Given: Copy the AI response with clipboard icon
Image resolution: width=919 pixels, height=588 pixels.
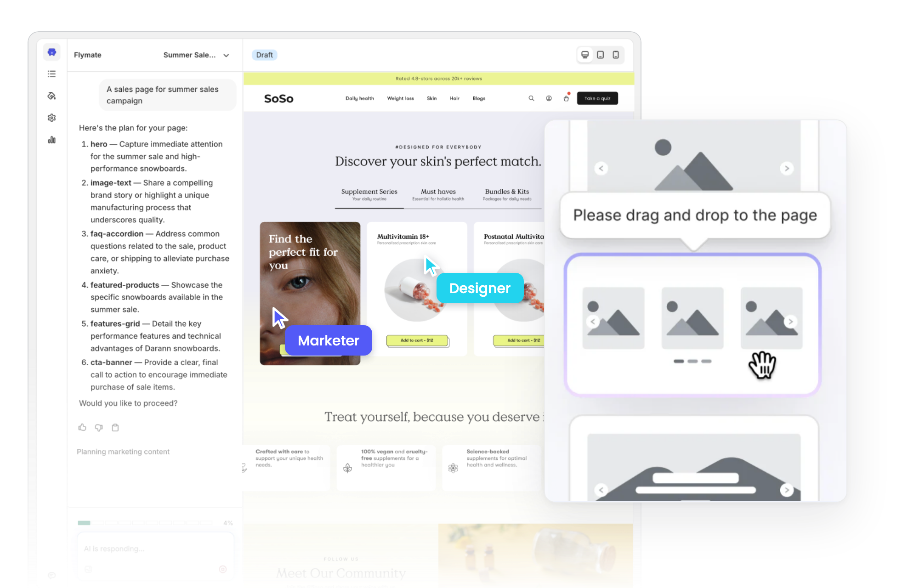Looking at the screenshot, I should tap(115, 427).
